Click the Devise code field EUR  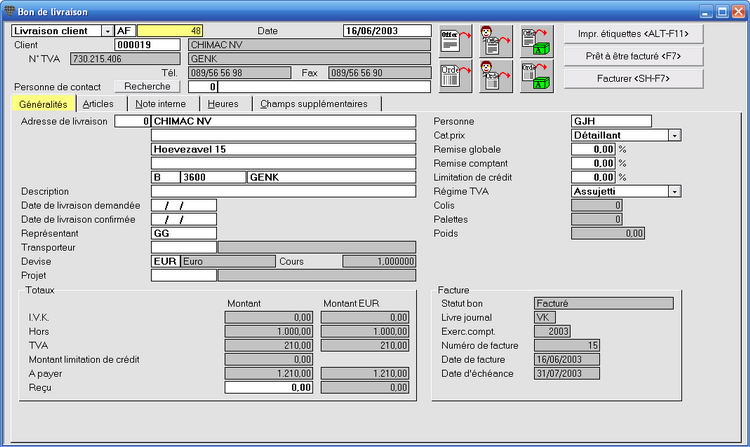pos(165,262)
